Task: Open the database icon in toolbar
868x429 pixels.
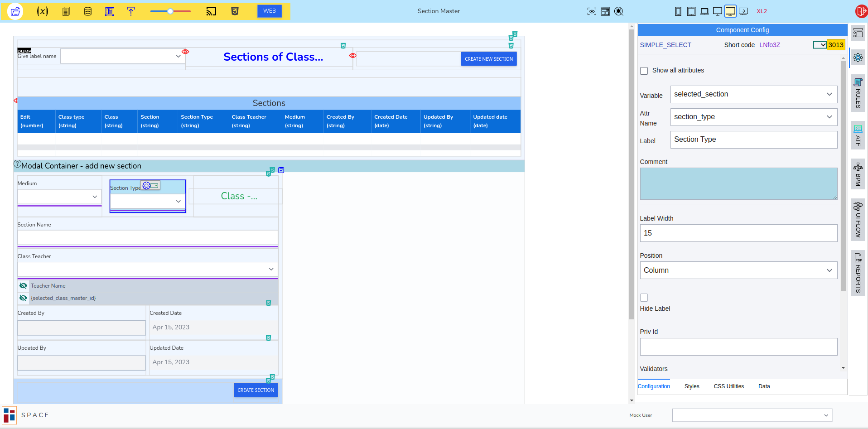Action: tap(88, 11)
